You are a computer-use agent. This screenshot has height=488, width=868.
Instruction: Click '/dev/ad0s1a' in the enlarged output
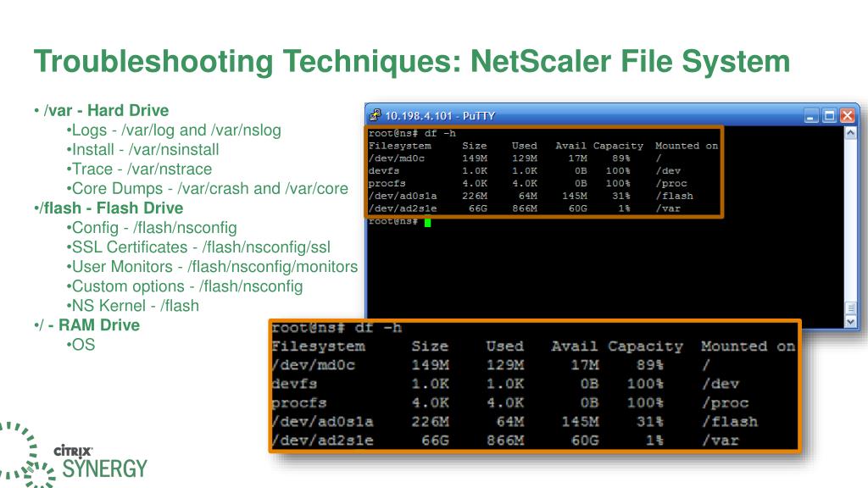pos(323,422)
